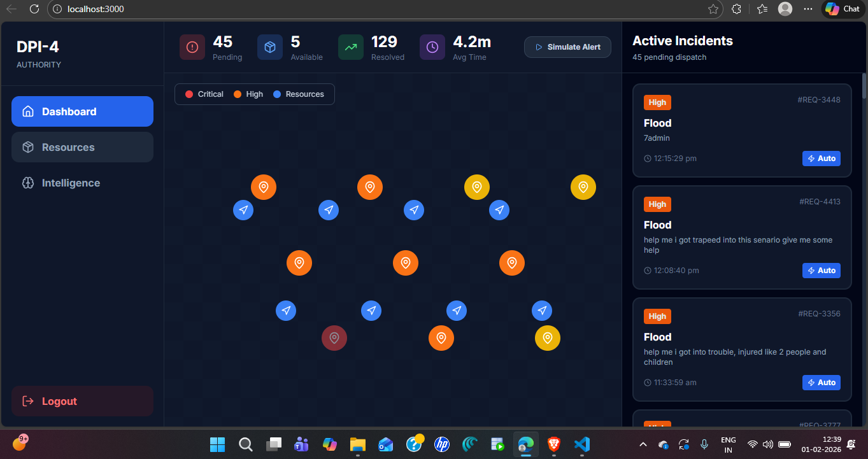Show hidden icons in system tray

643,444
